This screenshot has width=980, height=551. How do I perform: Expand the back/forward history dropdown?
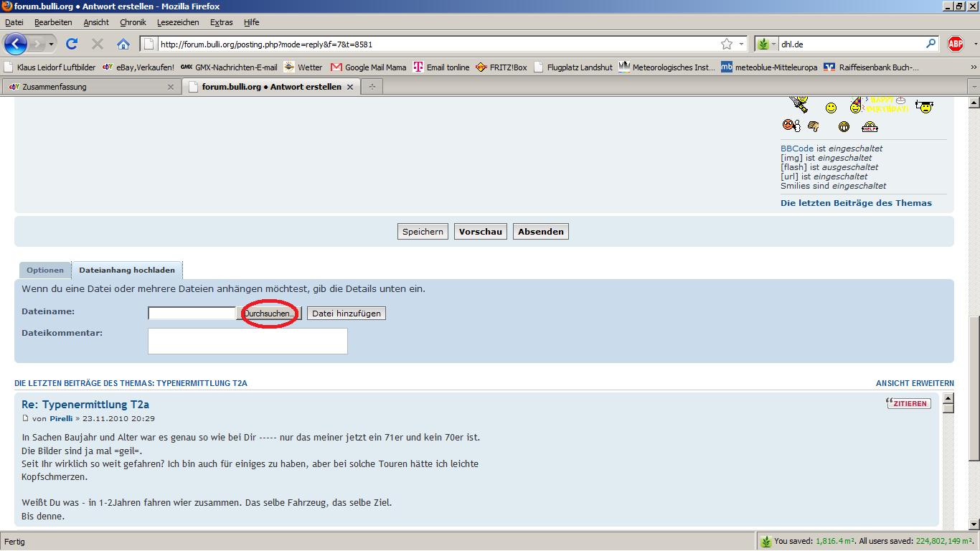[x=51, y=44]
